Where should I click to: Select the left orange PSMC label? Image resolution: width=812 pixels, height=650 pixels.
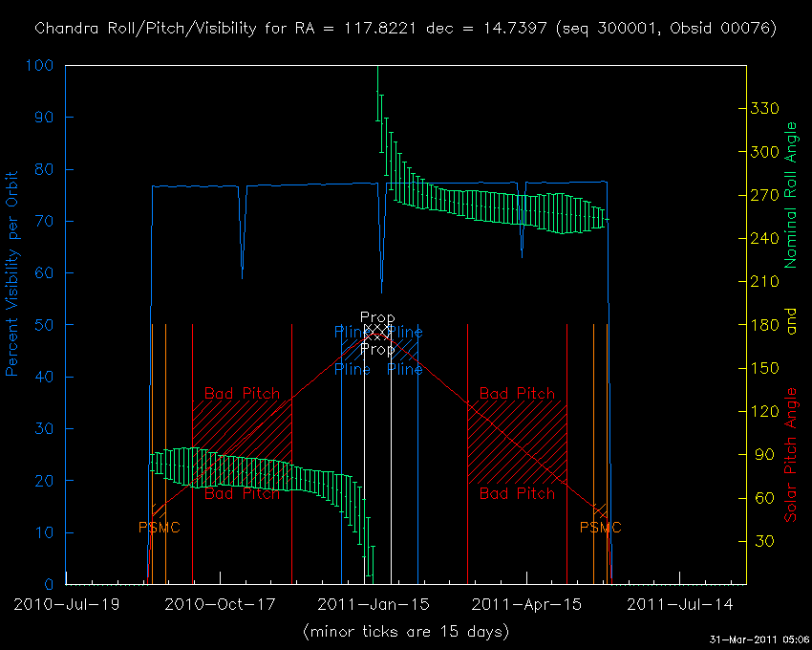pos(159,528)
